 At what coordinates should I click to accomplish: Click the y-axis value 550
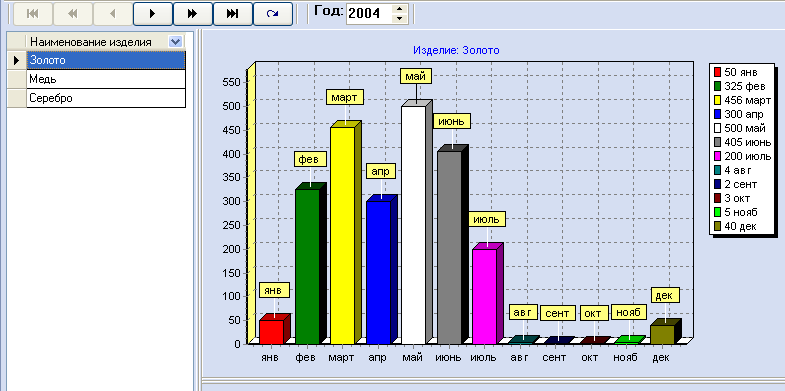(232, 82)
